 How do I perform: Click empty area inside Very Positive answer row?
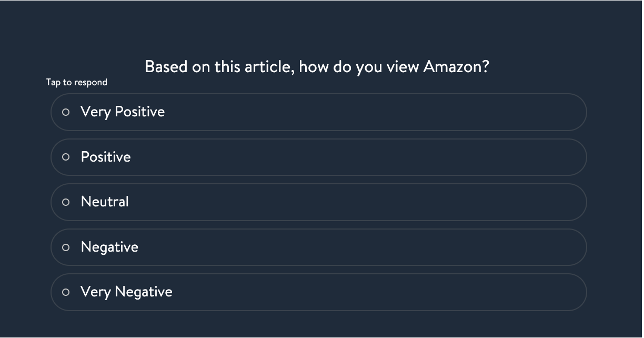368,112
